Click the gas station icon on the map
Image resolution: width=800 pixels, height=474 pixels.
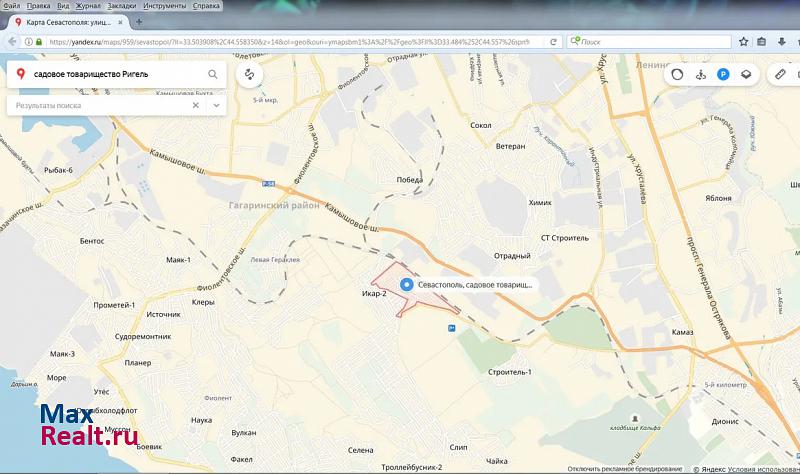(453, 327)
